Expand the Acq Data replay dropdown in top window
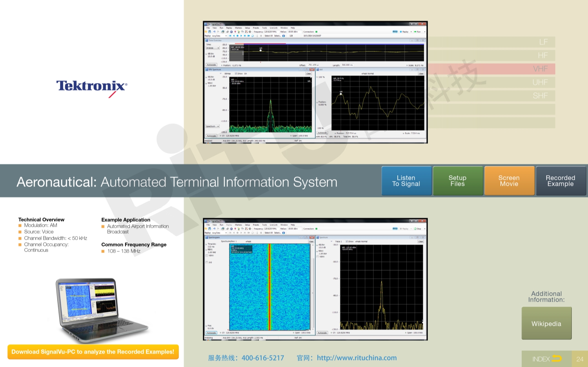Image resolution: width=588 pixels, height=367 pixels. [x=226, y=36]
